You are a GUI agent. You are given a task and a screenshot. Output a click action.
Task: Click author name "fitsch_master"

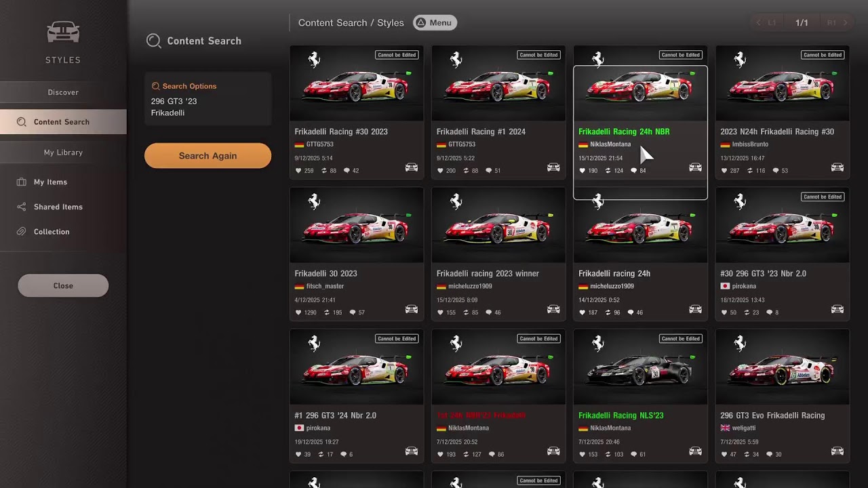click(x=325, y=286)
